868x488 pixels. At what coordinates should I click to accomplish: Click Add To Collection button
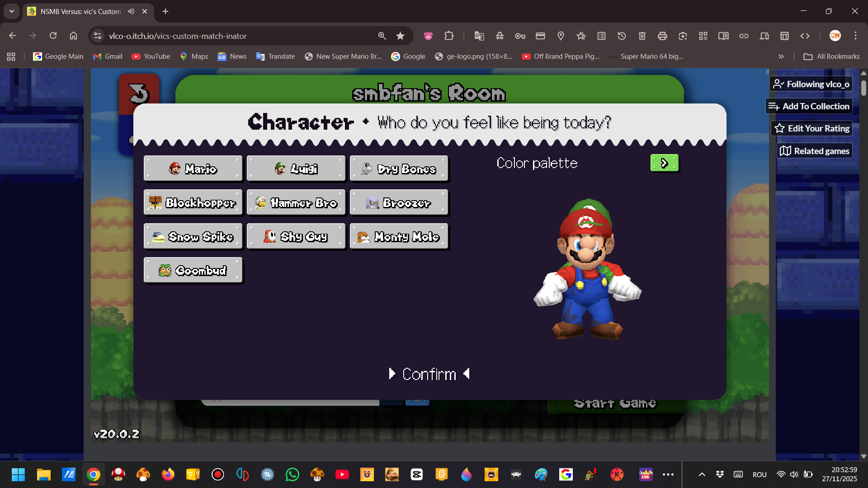[809, 106]
